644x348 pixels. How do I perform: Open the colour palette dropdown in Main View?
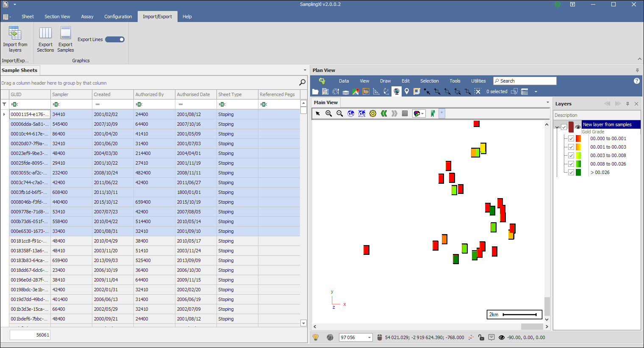point(419,113)
